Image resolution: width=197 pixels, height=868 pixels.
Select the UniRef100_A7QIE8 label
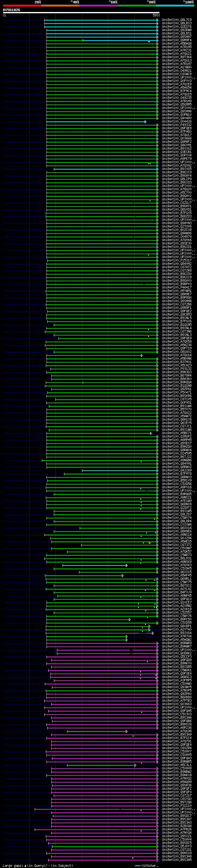177,84
